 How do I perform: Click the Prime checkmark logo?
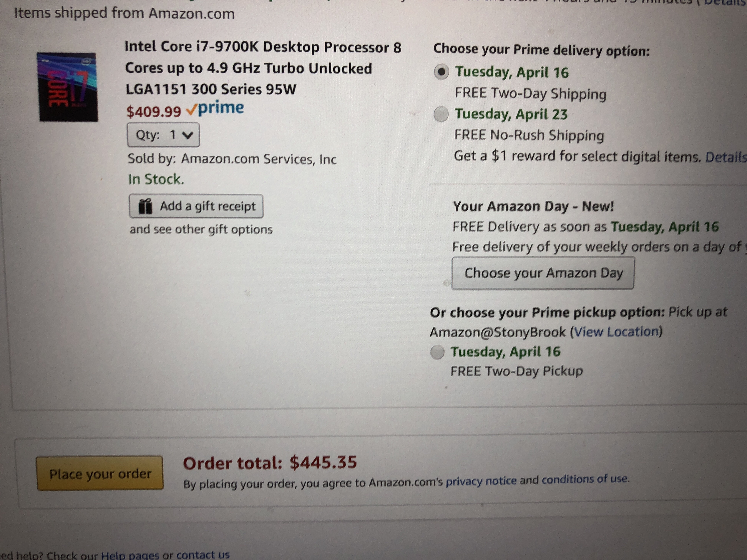pos(215,109)
